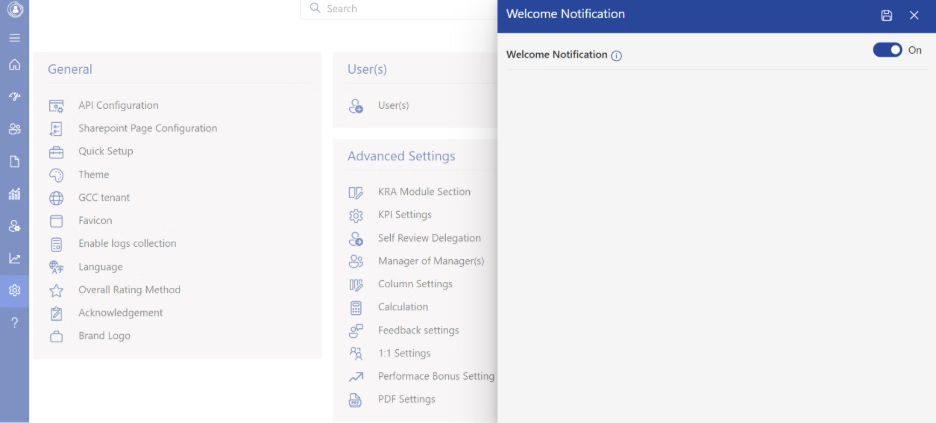Open Column Settings
This screenshot has width=936, height=423.
click(x=415, y=283)
